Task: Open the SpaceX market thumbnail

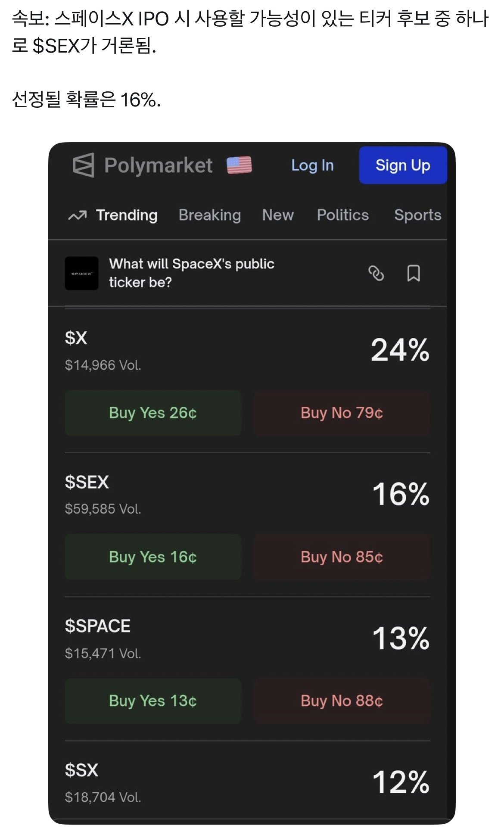Action: pyautogui.click(x=81, y=273)
